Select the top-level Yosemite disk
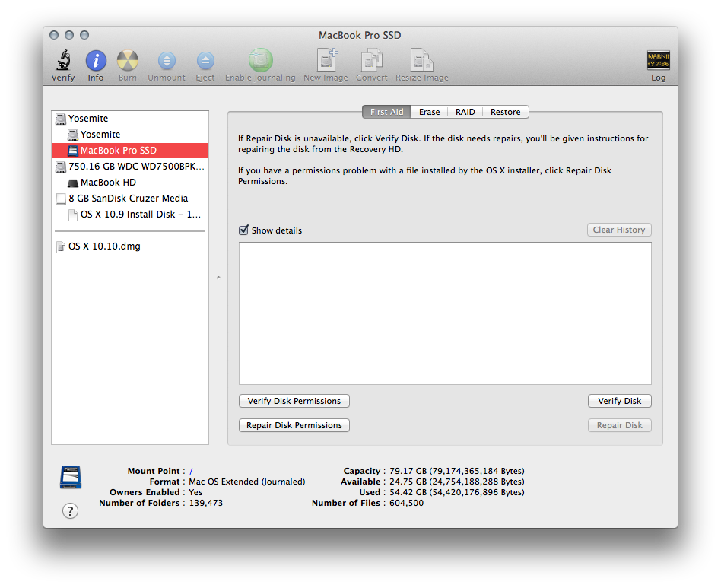The width and height of the screenshot is (721, 588). [x=129, y=119]
